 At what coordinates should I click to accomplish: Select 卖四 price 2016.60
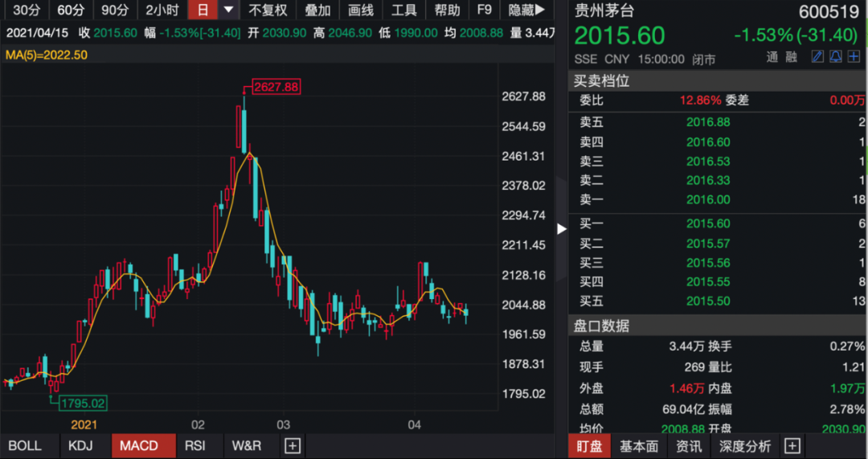coord(708,142)
